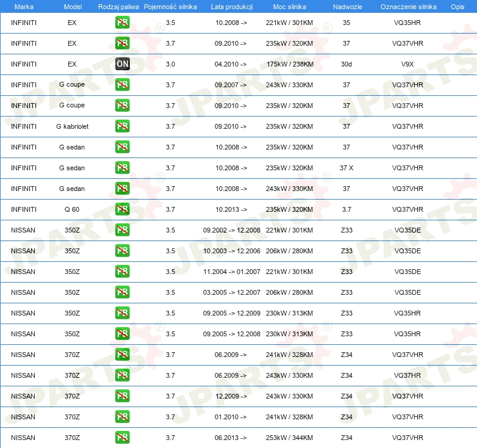Screen dimensions: 477x448
Task: Click petrol icon in 370Z 06.2013 row
Action: point(123,438)
